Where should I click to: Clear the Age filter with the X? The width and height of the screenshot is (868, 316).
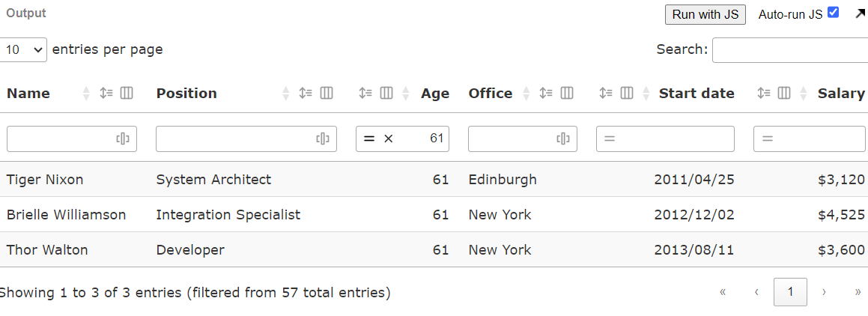pyautogui.click(x=388, y=139)
